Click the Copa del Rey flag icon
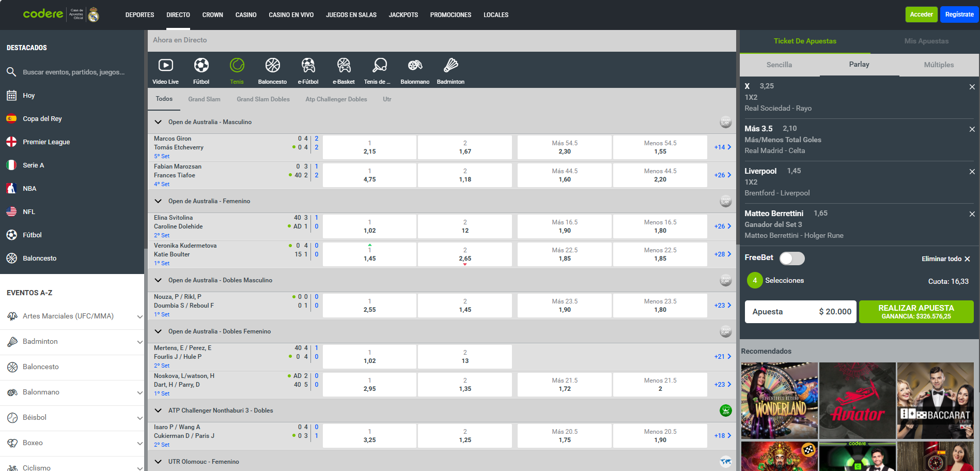This screenshot has height=471, width=980. point(11,118)
